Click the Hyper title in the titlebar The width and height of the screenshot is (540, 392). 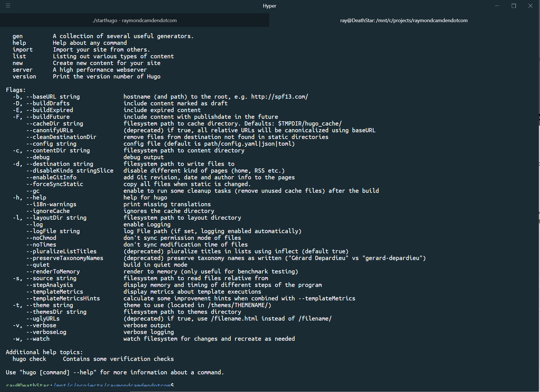[269, 6]
